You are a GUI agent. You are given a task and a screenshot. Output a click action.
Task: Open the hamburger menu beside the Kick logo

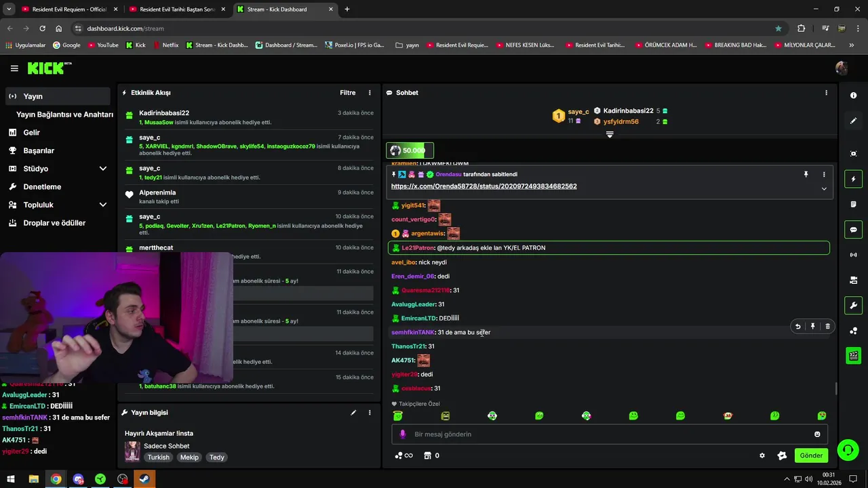[x=14, y=68]
